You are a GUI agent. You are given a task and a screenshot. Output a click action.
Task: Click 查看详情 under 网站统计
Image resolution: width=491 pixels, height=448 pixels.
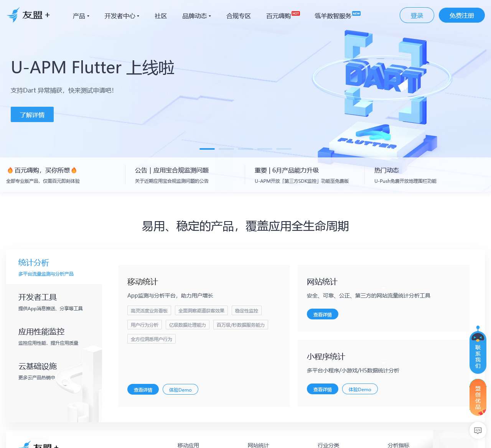click(x=323, y=314)
